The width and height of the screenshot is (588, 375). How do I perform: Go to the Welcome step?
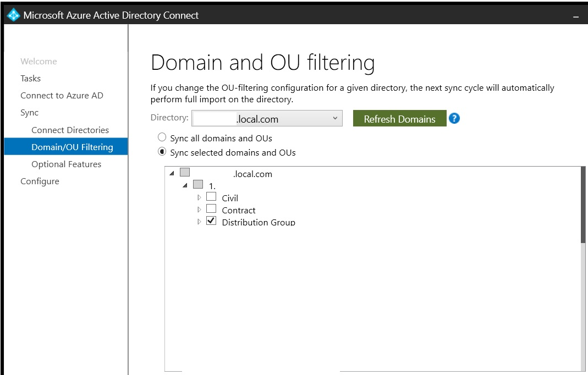39,62
